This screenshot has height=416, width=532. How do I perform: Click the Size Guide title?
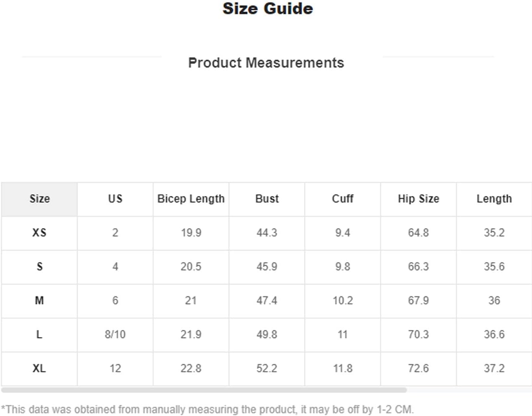coord(268,9)
